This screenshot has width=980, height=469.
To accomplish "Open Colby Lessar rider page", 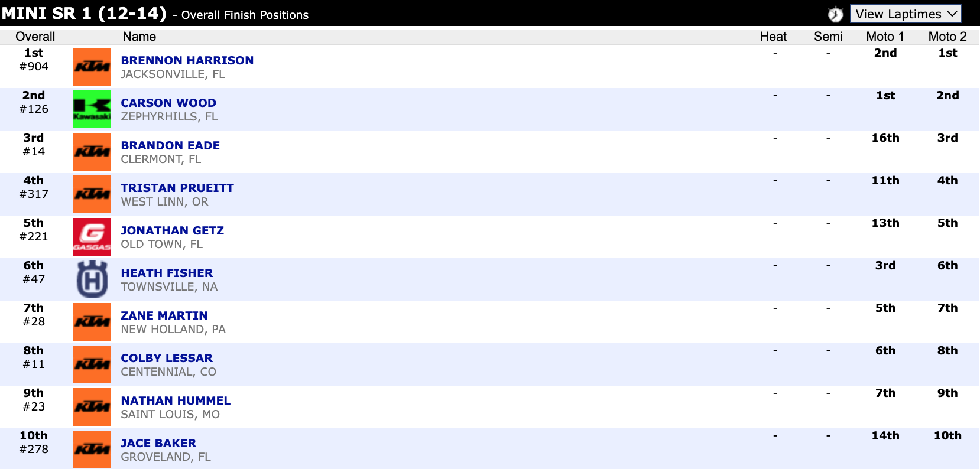I will click(167, 358).
